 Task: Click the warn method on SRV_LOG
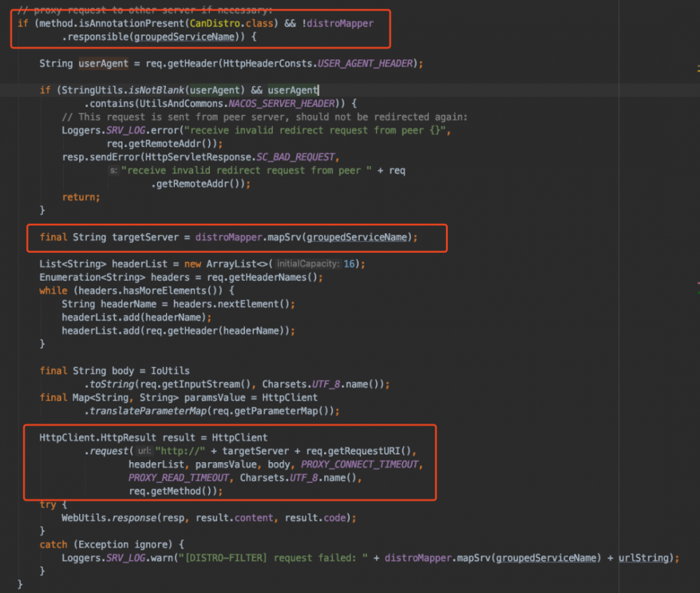coord(162,558)
